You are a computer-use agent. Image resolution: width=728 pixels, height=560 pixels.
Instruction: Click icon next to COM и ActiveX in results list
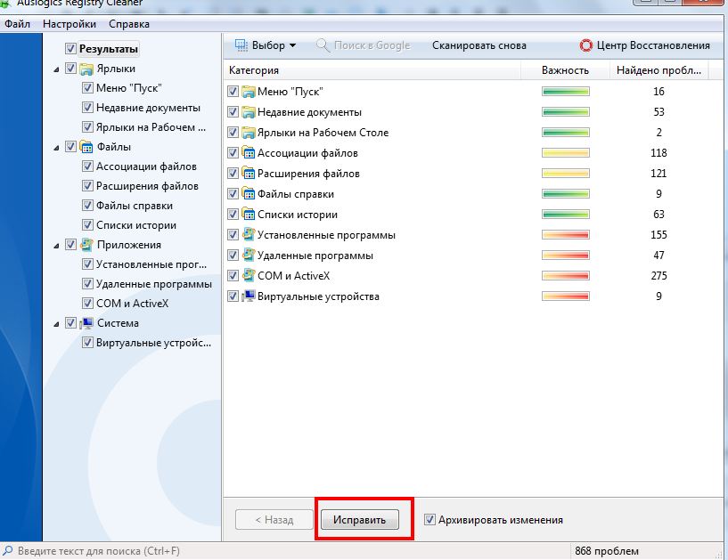click(249, 275)
